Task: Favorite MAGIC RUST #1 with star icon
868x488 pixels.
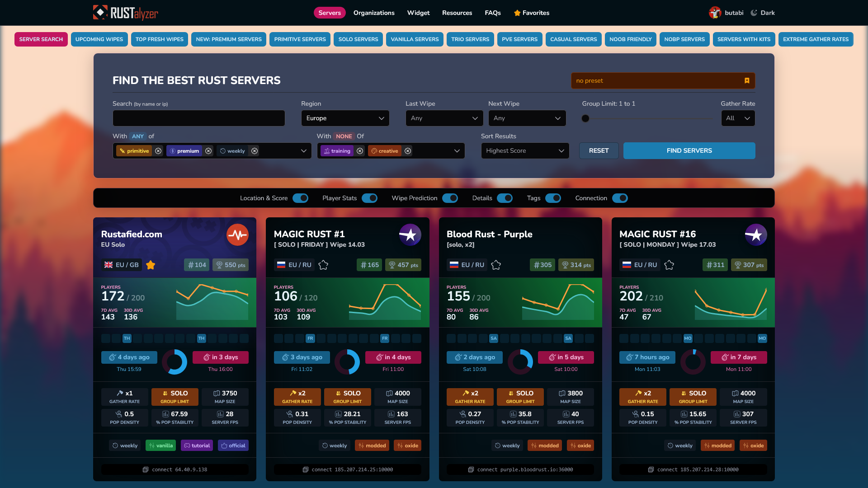Action: coord(323,265)
